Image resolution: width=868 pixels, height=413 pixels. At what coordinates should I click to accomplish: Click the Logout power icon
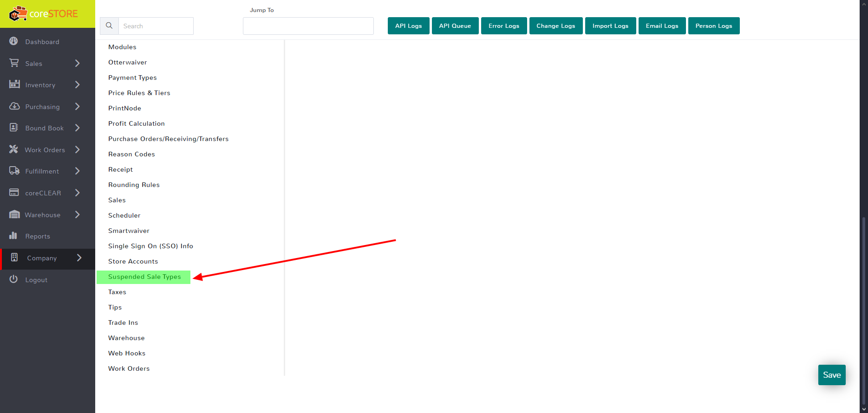coord(14,279)
